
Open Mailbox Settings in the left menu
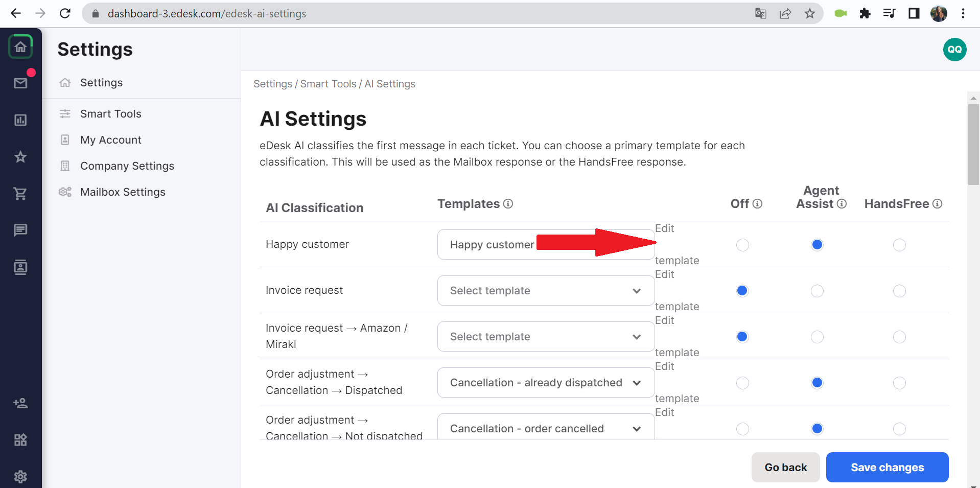click(x=123, y=192)
